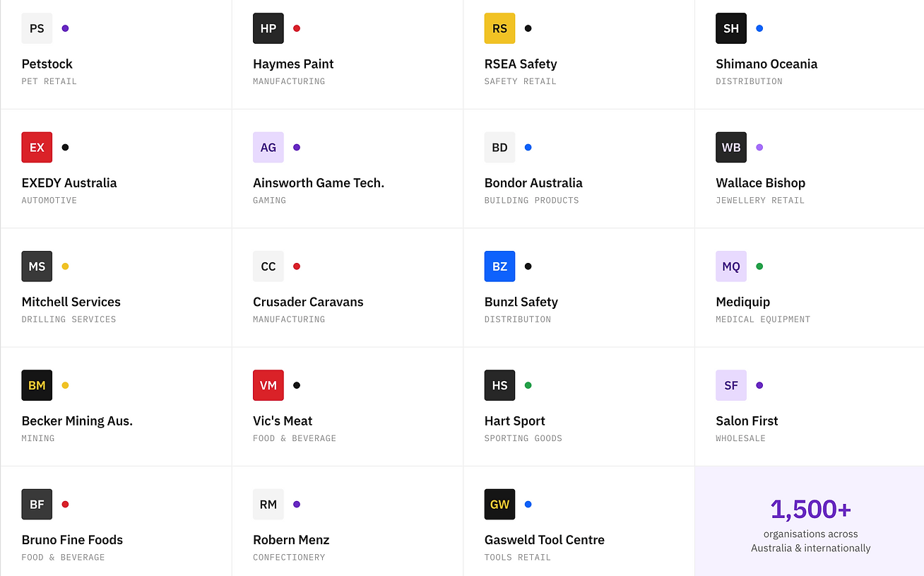Click the PET RETAIL industry label
The height and width of the screenshot is (576, 924).
point(49,81)
